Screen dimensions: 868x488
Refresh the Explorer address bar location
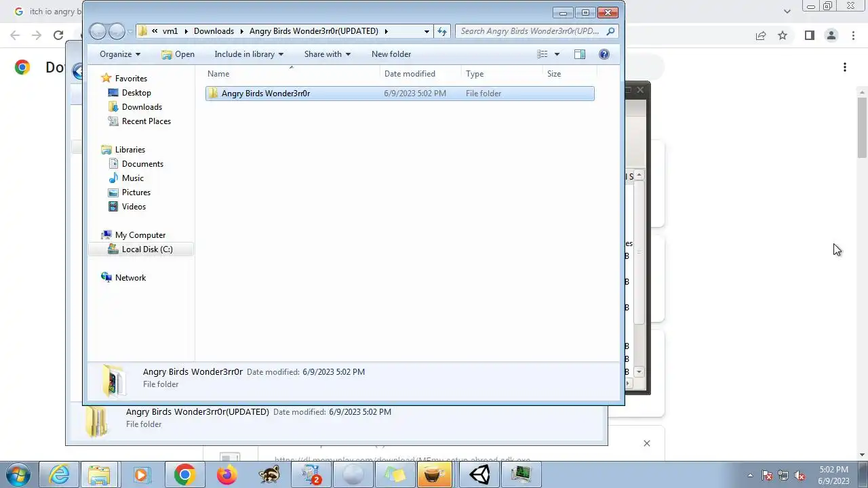(x=442, y=31)
